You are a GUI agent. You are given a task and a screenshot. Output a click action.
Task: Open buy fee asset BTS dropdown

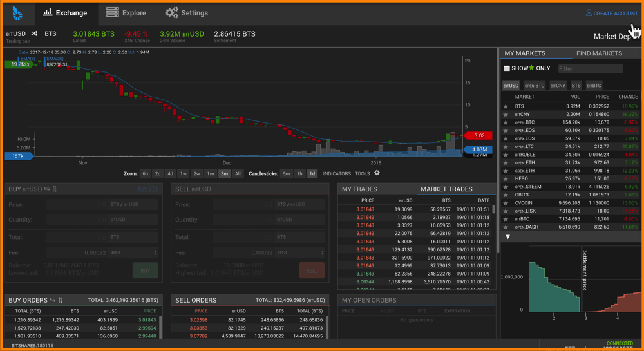coord(133,252)
